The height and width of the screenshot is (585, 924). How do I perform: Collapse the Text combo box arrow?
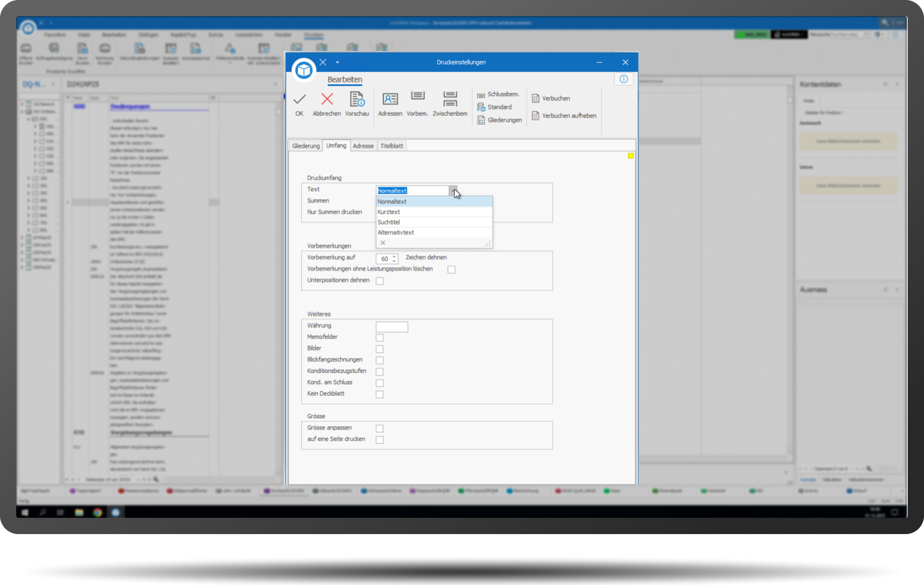tap(452, 191)
